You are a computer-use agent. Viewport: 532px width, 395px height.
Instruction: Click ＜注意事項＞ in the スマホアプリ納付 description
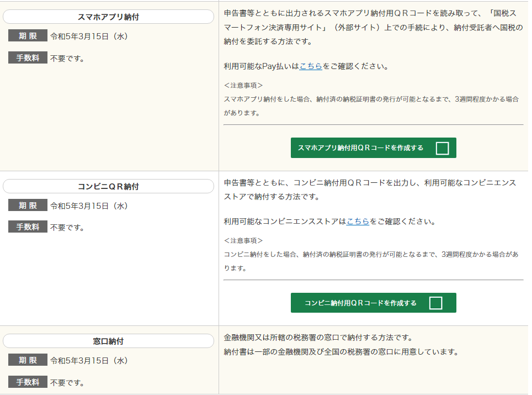(x=243, y=86)
